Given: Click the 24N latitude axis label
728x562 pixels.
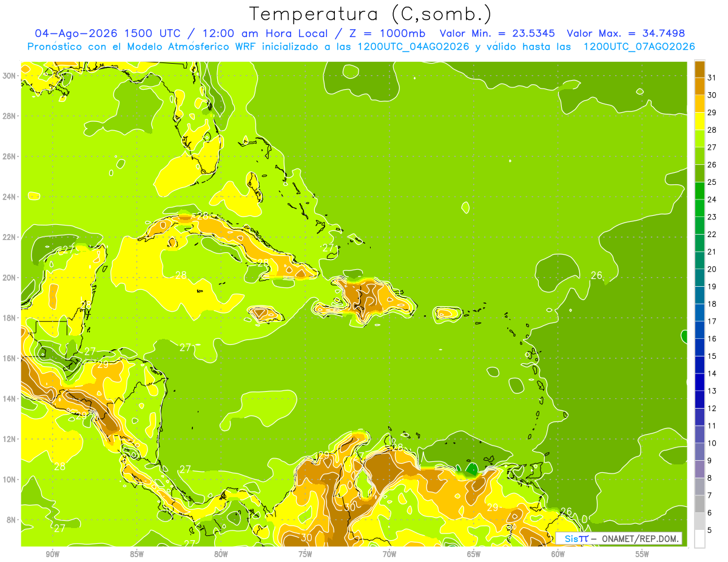Looking at the screenshot, I should 9,197.
